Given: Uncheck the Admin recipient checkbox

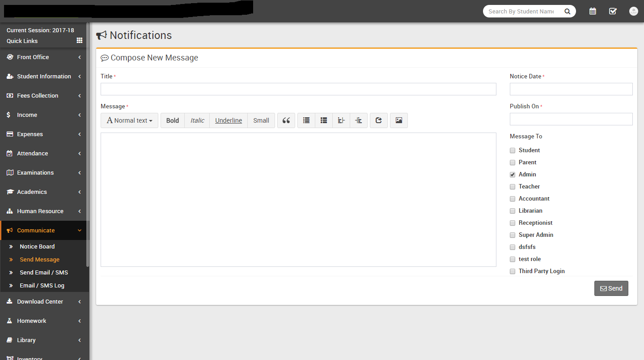Looking at the screenshot, I should (x=513, y=175).
